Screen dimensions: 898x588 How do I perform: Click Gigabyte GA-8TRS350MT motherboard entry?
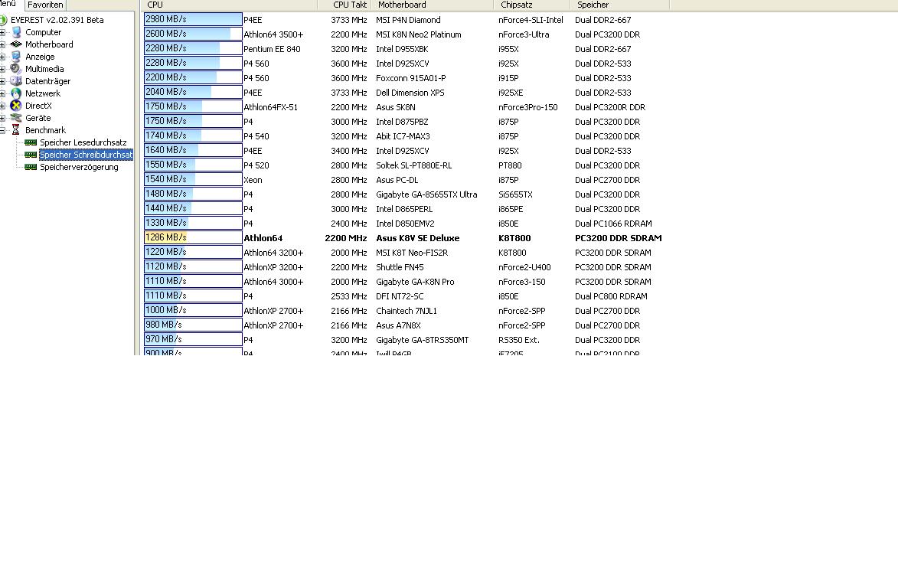coord(422,340)
